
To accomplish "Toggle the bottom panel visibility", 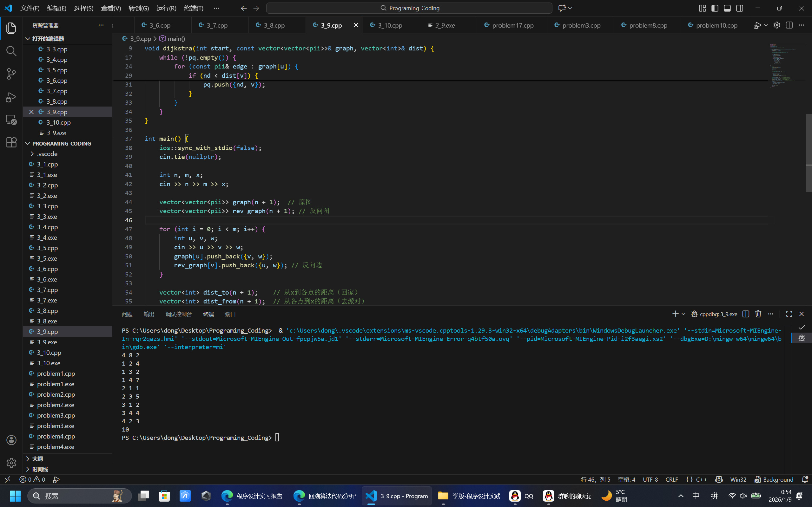I will pos(727,8).
